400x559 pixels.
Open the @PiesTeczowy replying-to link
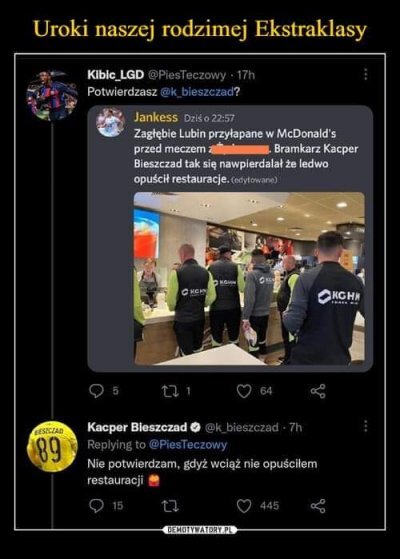tap(188, 445)
